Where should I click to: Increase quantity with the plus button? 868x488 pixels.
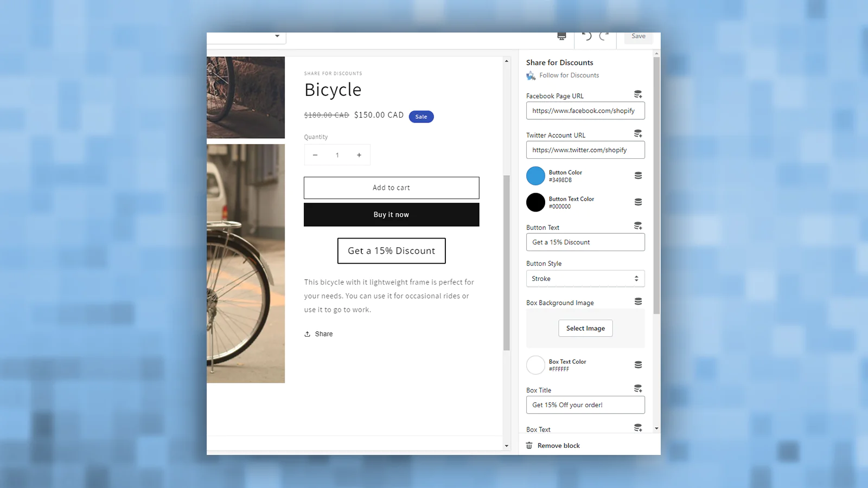(359, 155)
